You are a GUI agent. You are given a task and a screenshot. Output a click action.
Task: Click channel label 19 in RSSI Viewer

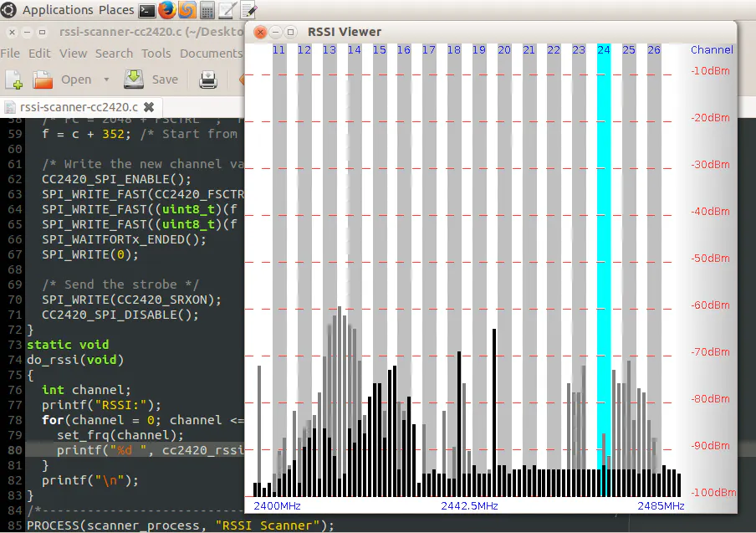478,50
